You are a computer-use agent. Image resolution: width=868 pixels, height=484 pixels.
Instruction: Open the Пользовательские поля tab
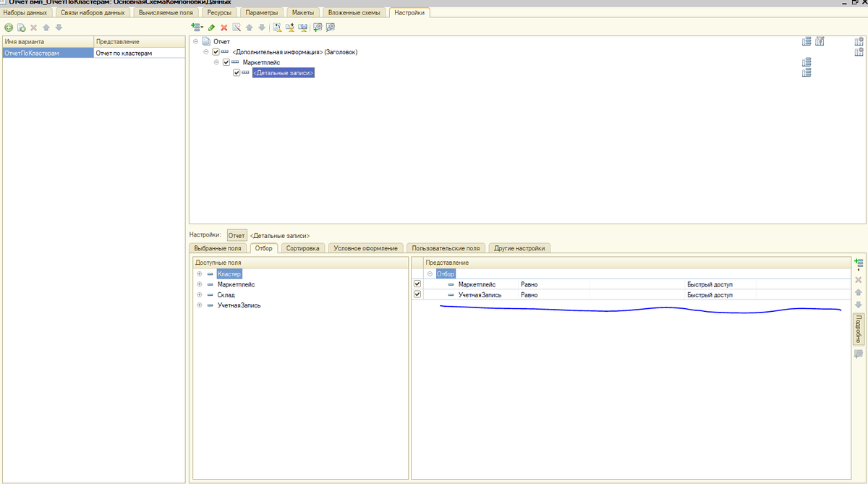[446, 248]
